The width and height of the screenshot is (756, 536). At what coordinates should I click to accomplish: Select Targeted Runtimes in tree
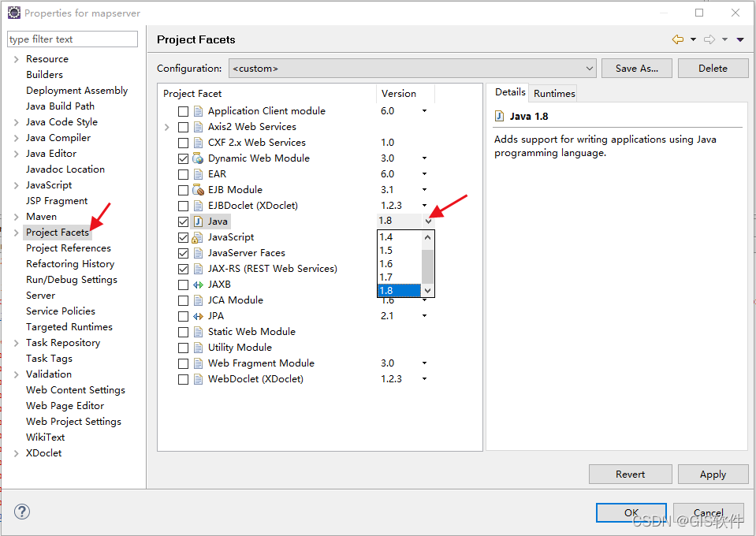click(69, 327)
